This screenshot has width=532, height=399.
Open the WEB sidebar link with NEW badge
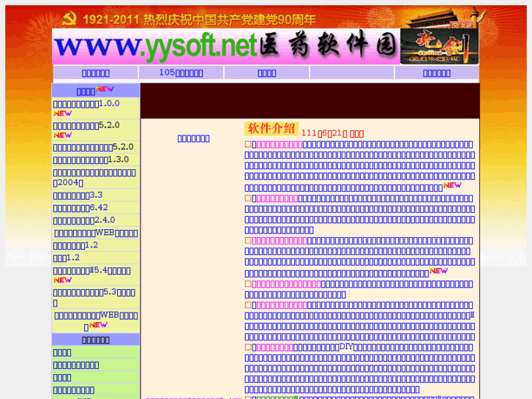coord(96,316)
